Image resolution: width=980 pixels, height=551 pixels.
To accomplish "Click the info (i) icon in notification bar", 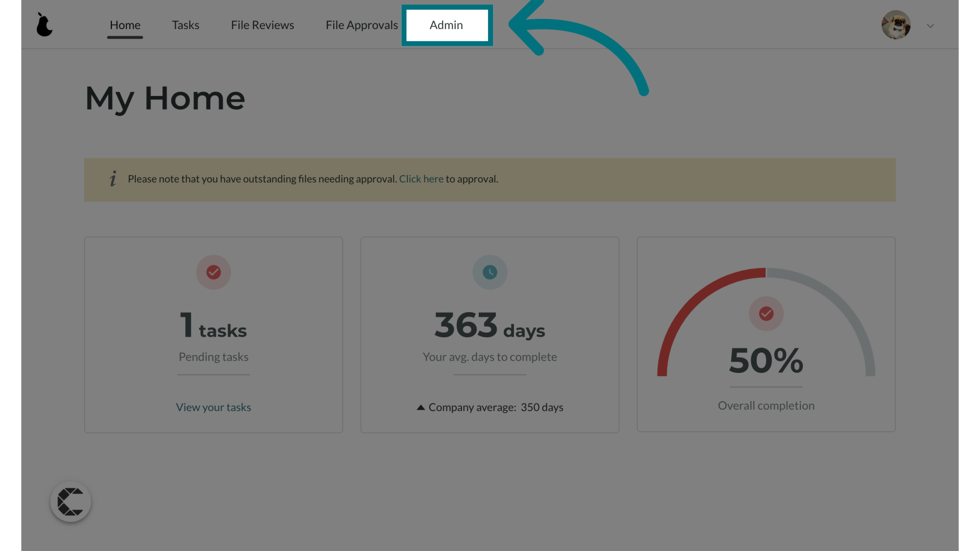I will pyautogui.click(x=112, y=178).
